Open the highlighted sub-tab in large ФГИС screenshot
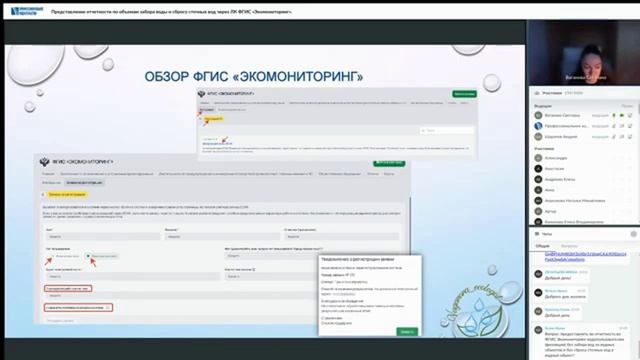Viewport: 640px width, 360px height. coord(84,183)
